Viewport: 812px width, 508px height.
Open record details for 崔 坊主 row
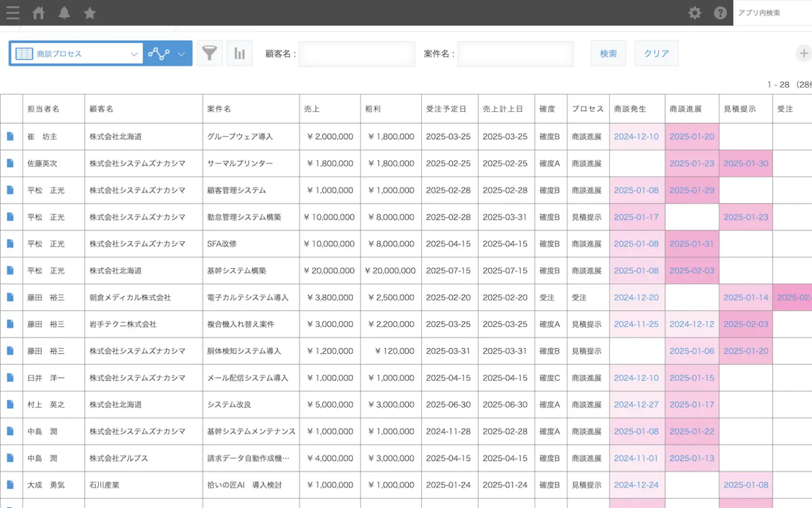coord(10,137)
